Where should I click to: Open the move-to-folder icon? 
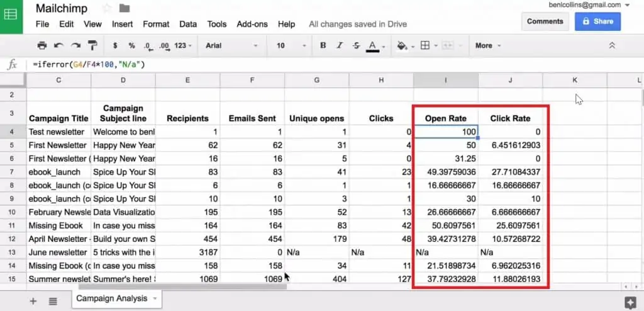point(125,8)
